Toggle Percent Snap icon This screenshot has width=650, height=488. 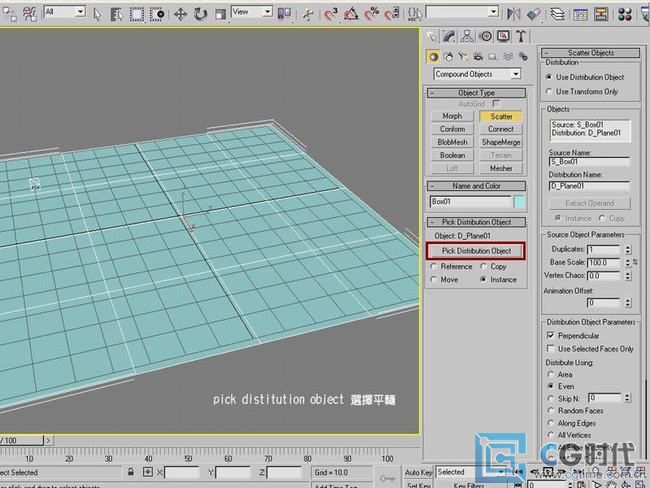tap(371, 15)
